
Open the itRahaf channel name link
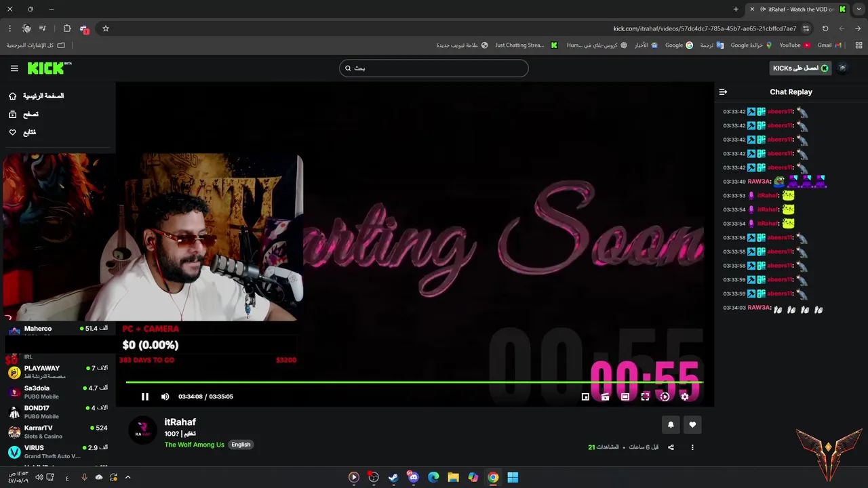(x=180, y=422)
